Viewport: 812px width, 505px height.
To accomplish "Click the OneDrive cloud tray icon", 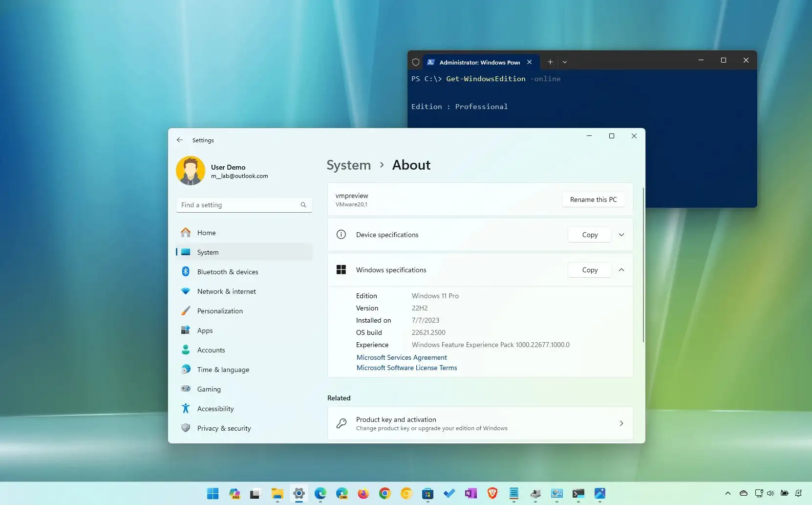I will coord(743,493).
